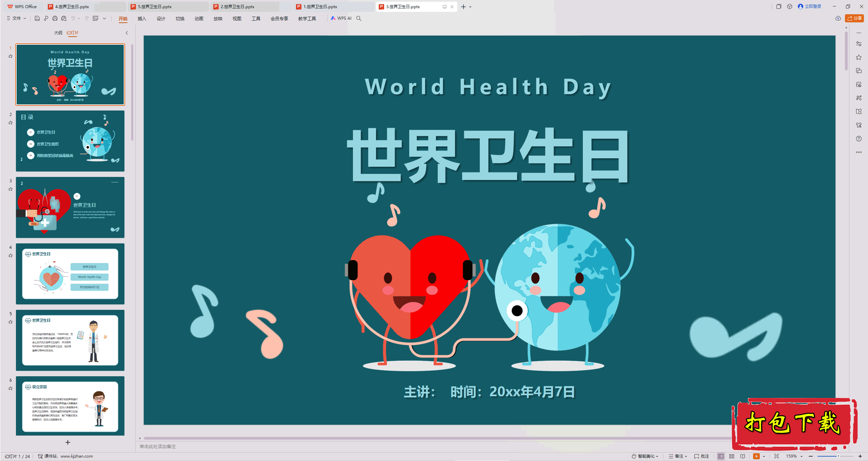Open the animation star icon in sidebar
Image resolution: width=868 pixels, height=461 pixels.
[x=859, y=57]
